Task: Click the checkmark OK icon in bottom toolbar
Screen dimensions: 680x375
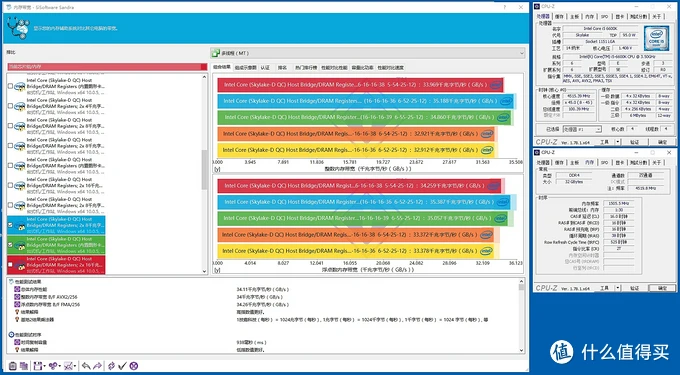Action: point(122,366)
